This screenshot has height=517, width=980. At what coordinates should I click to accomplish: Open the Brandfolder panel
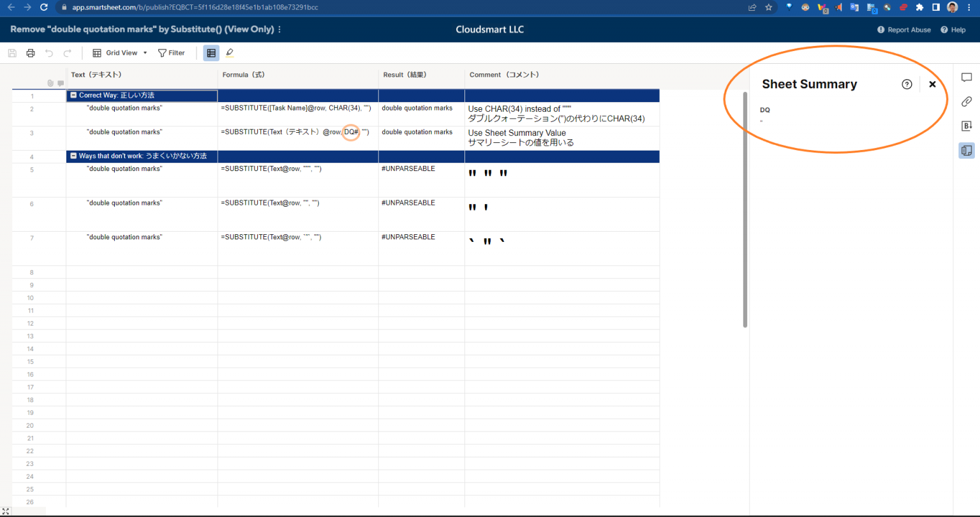tap(966, 126)
